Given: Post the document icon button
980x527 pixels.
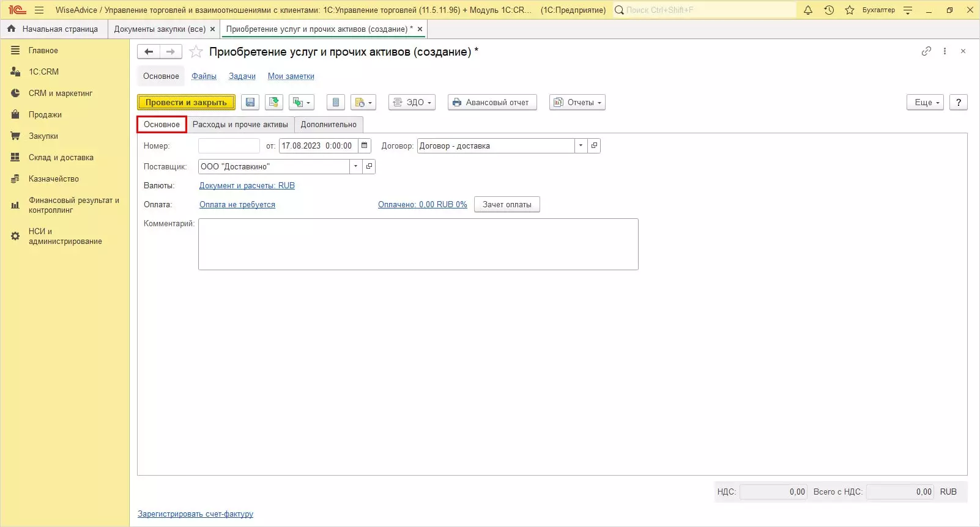Looking at the screenshot, I should point(273,102).
